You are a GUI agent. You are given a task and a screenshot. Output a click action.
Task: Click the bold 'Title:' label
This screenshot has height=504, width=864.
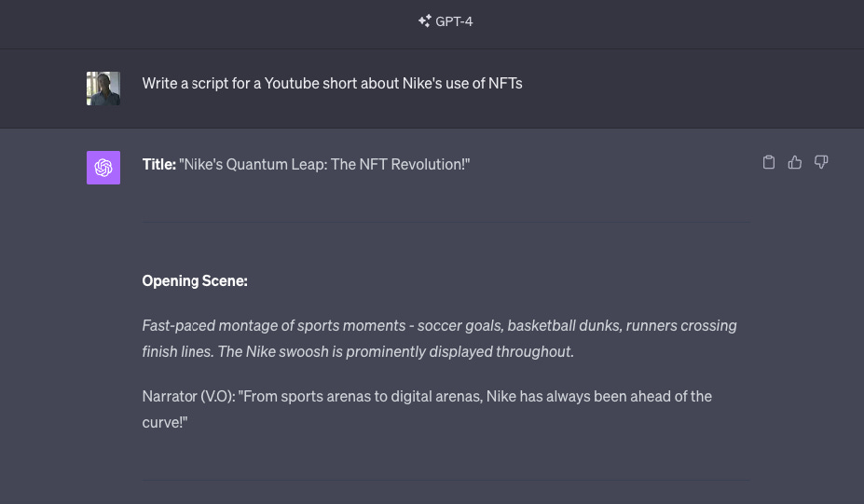pos(158,164)
